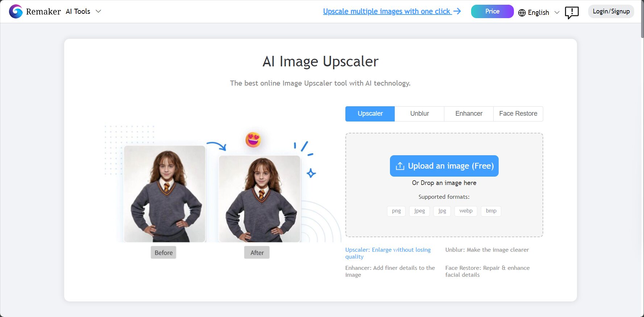Switch to the Unblur tab

point(419,114)
